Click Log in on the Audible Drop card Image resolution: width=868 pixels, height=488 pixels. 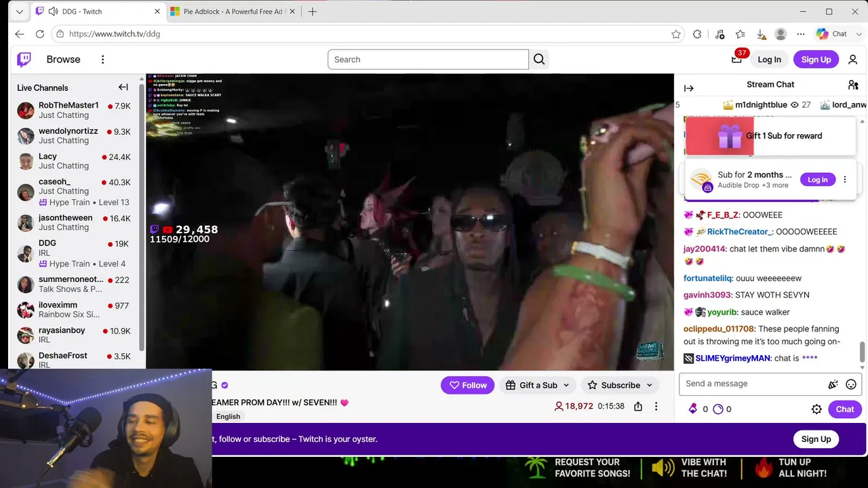point(817,180)
